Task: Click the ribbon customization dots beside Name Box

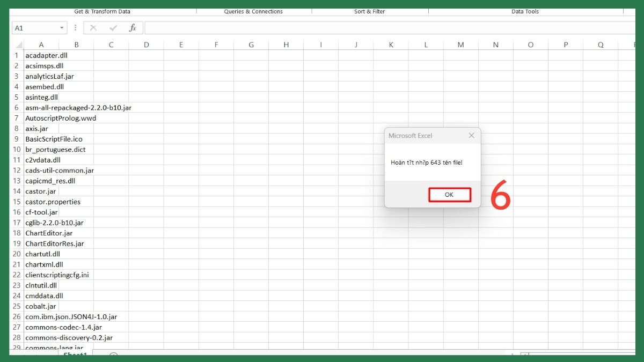Action: pos(75,27)
